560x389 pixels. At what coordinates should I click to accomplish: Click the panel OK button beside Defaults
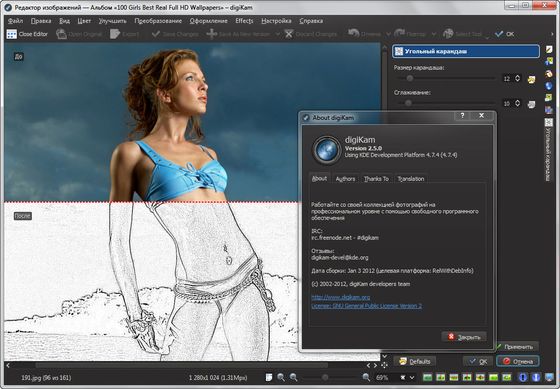pos(478,361)
